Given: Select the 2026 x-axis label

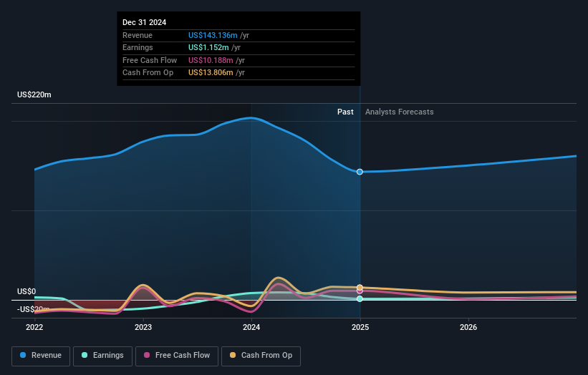Looking at the screenshot, I should tap(468, 327).
